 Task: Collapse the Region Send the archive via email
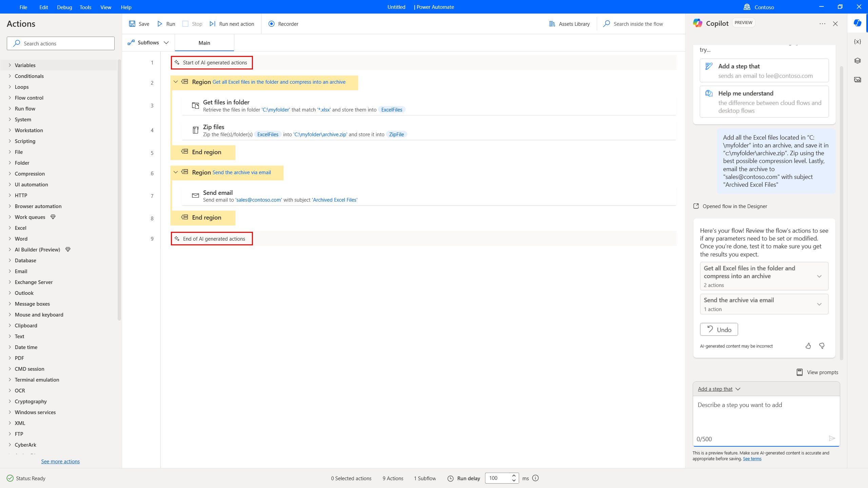[176, 172]
